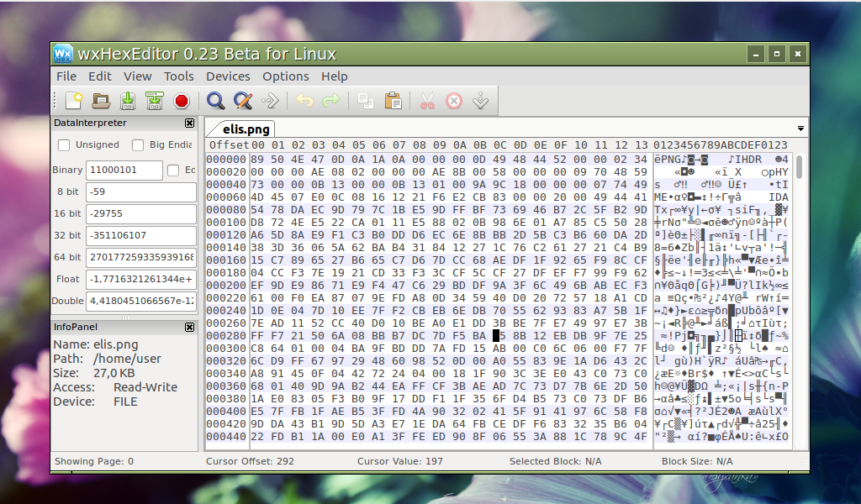The height and width of the screenshot is (504, 861).
Task: Click the Access: Read-Write info line
Action: click(x=115, y=387)
